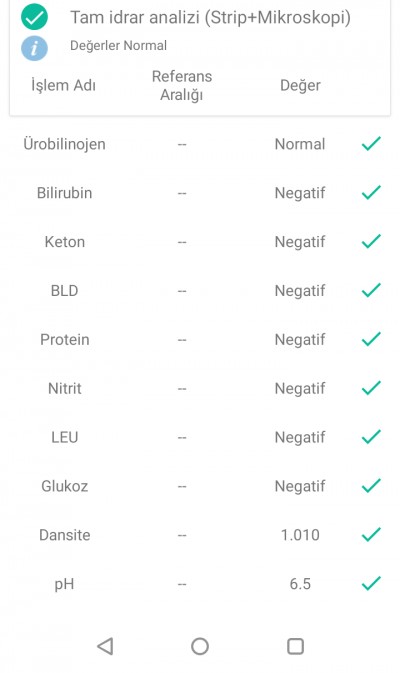Tap the checkmark next to Ürobilinojen
Viewport: 400px width, 673px height.
click(x=371, y=144)
